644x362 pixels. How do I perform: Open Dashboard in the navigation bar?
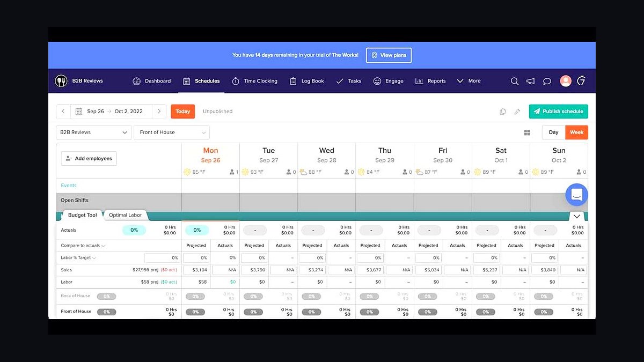(x=151, y=81)
